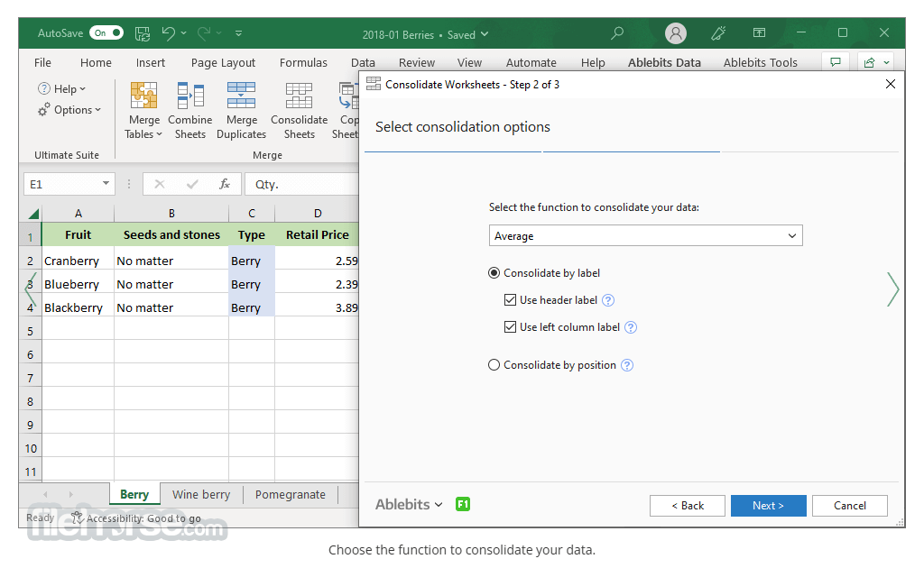
Task: Switch to the Pomegranate sheet tab
Action: (290, 494)
